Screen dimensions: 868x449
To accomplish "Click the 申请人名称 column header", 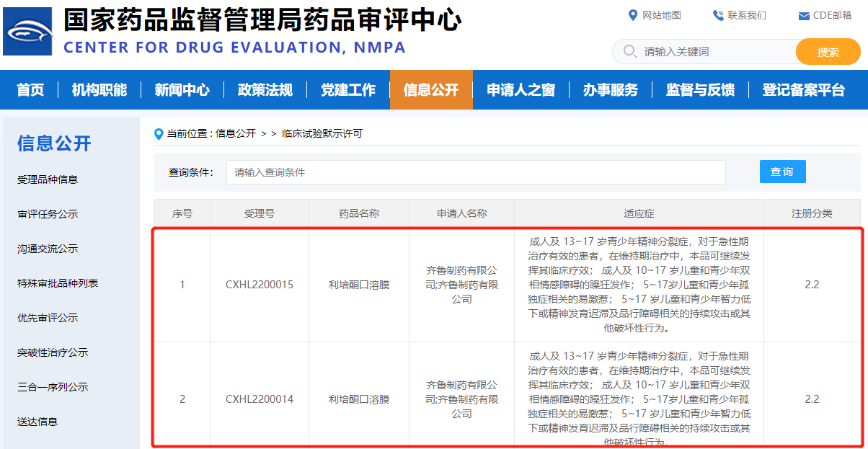I will click(x=461, y=213).
